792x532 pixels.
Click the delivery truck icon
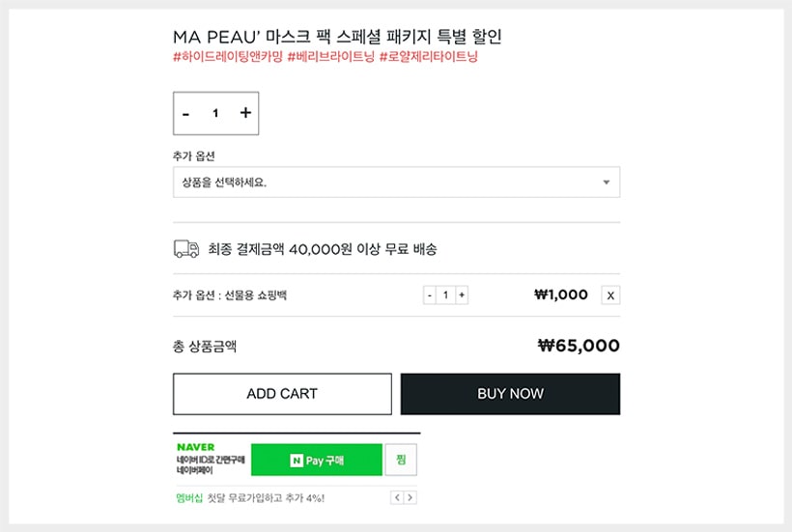tap(186, 249)
